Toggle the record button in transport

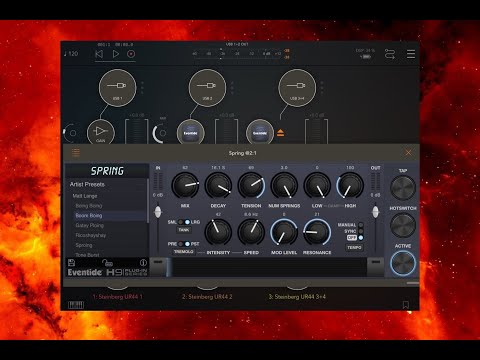[131, 54]
